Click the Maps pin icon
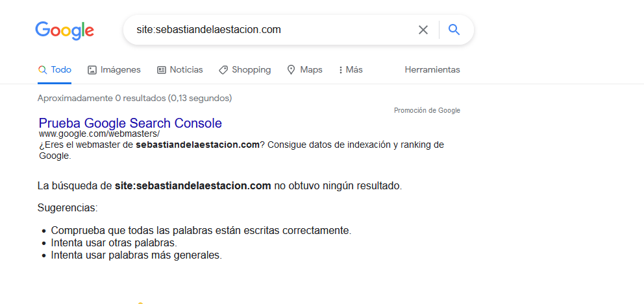The height and width of the screenshot is (304, 644). coord(291,70)
